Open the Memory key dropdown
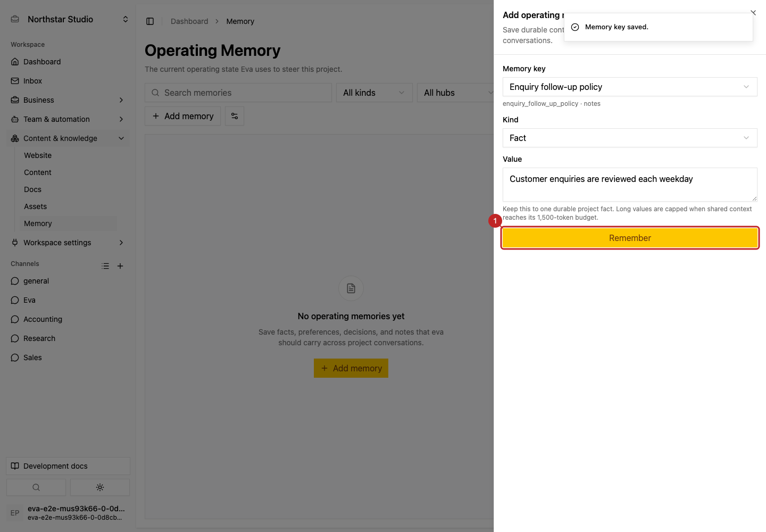The height and width of the screenshot is (532, 766). [x=630, y=87]
